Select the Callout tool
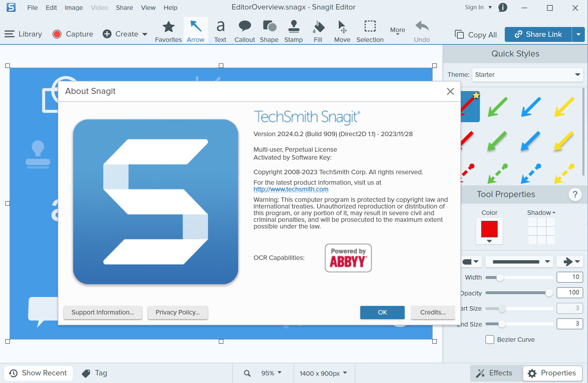The height and width of the screenshot is (383, 588). pyautogui.click(x=245, y=31)
